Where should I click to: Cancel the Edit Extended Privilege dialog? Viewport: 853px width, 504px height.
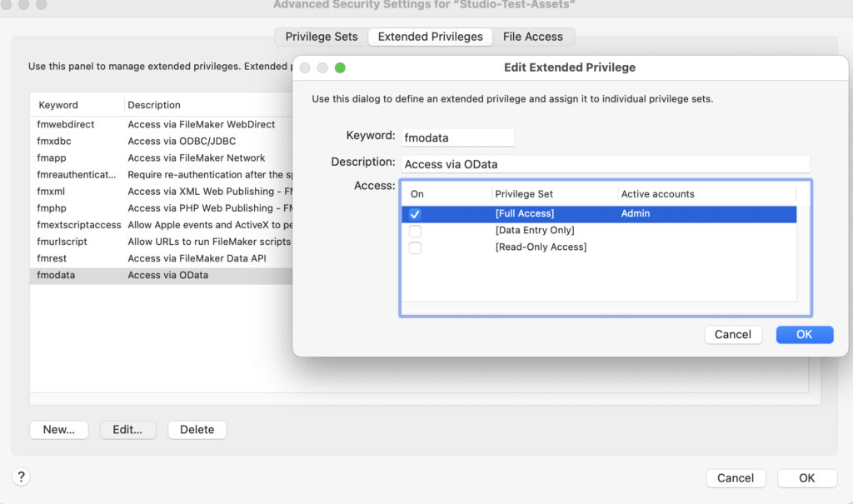733,335
